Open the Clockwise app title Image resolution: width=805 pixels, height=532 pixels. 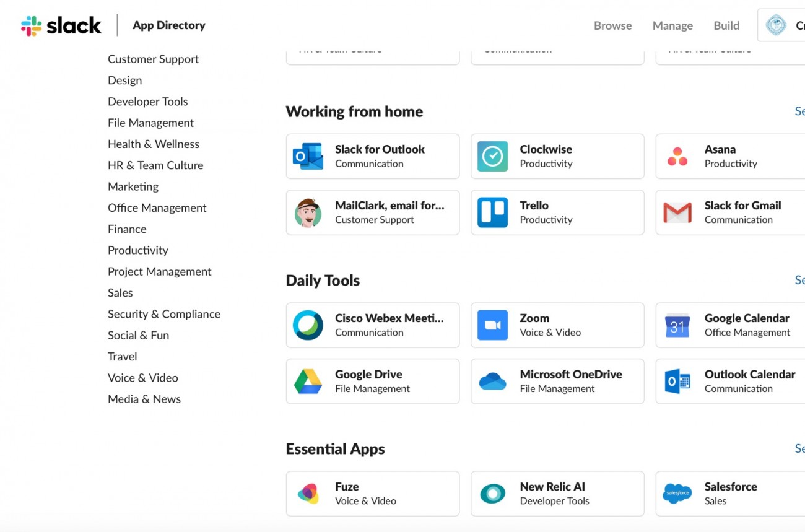click(x=546, y=149)
